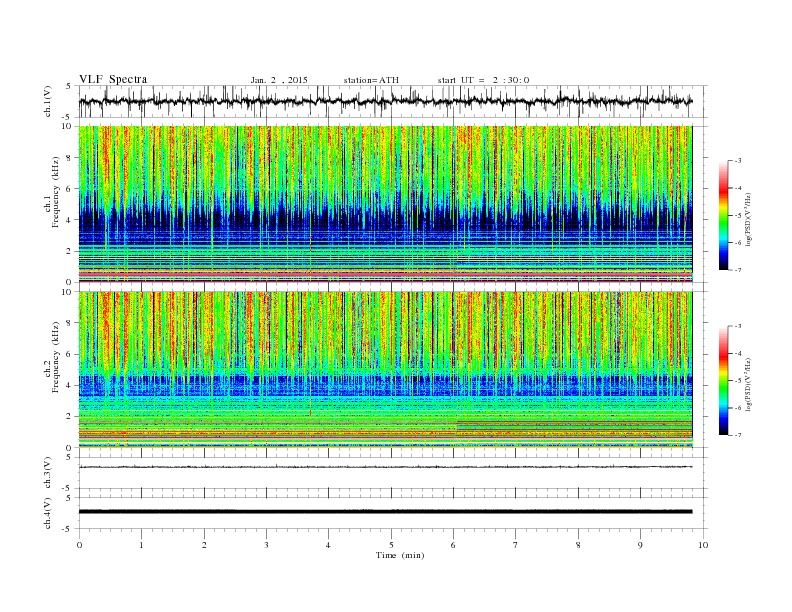
Task: Click the time axis tick label '2'
Action: [x=204, y=545]
